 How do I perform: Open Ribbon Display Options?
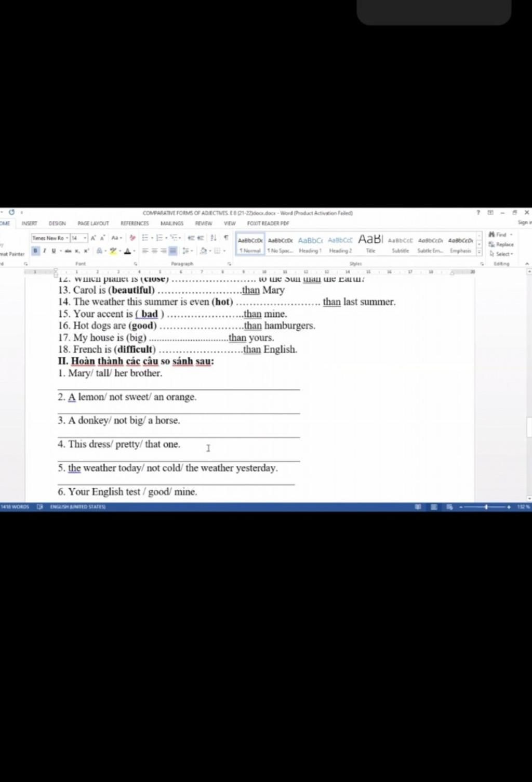coord(490,213)
